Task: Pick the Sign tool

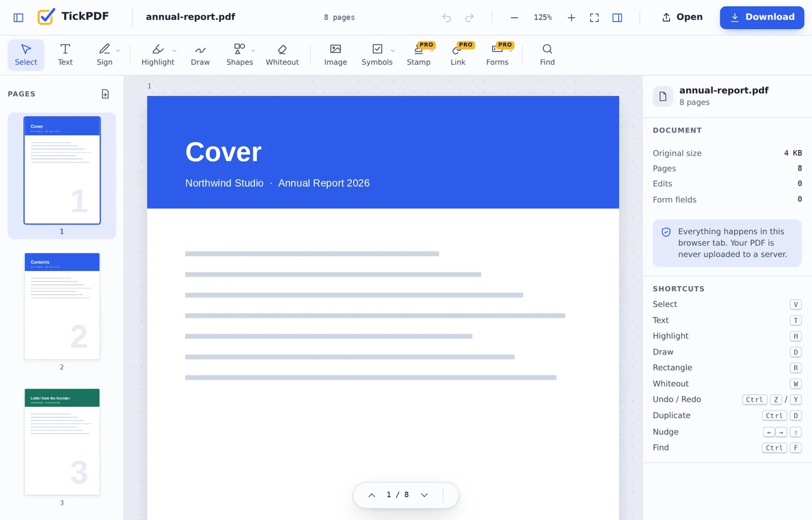Action: click(x=105, y=55)
